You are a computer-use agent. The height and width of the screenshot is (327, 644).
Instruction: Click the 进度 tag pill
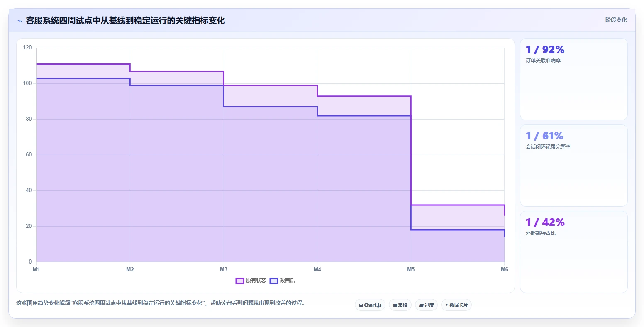coord(427,305)
